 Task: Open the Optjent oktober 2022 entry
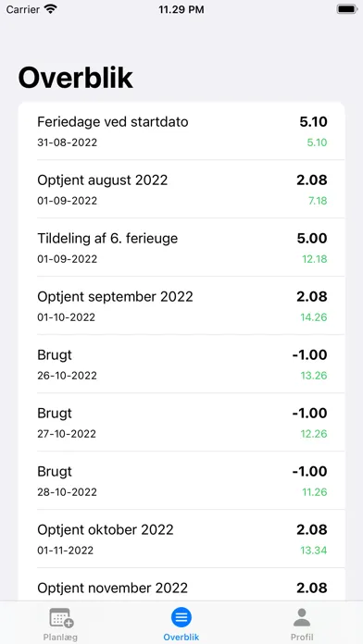[x=181, y=539]
